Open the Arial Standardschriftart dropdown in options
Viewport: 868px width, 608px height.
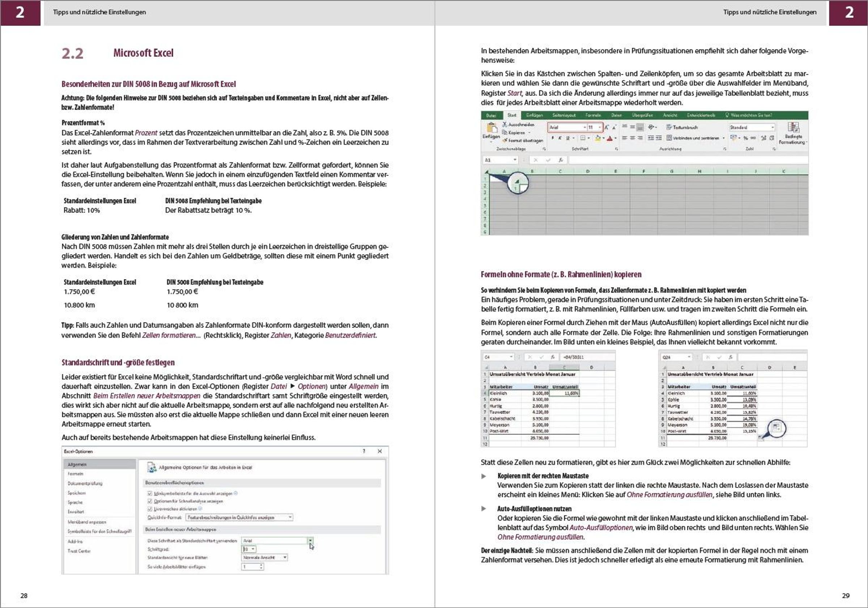pyautogui.click(x=310, y=541)
